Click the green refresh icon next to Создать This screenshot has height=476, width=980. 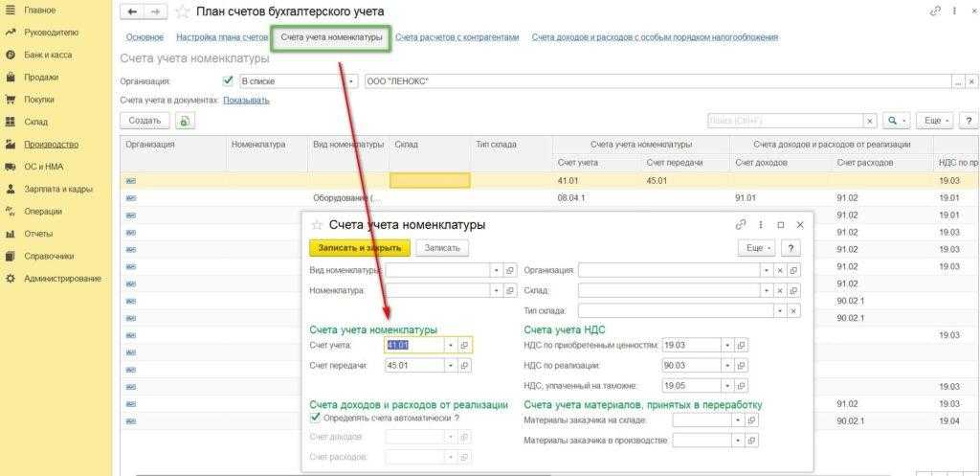point(185,121)
